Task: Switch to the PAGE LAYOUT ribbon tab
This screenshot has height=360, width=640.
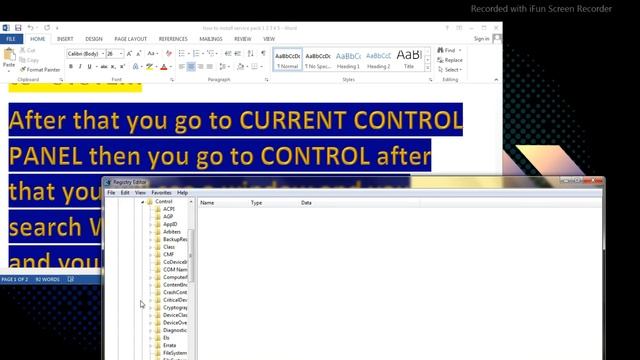Action: click(x=131, y=39)
